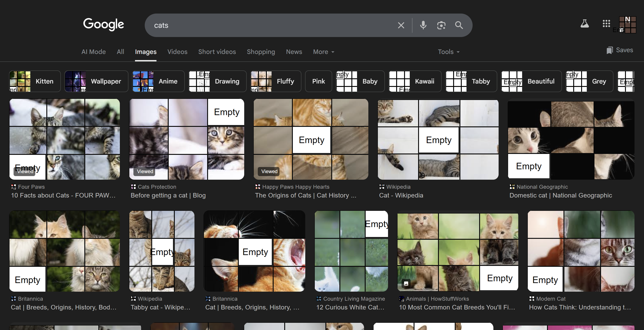Open AI Mode tab
The image size is (644, 330).
(x=93, y=52)
